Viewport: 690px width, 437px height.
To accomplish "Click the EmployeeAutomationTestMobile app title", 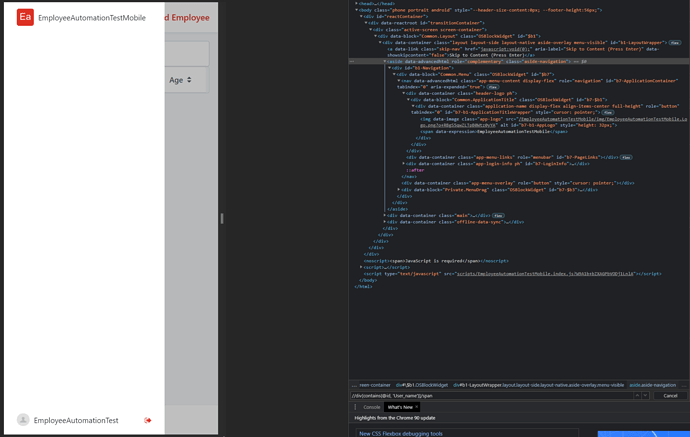I will 92,18.
